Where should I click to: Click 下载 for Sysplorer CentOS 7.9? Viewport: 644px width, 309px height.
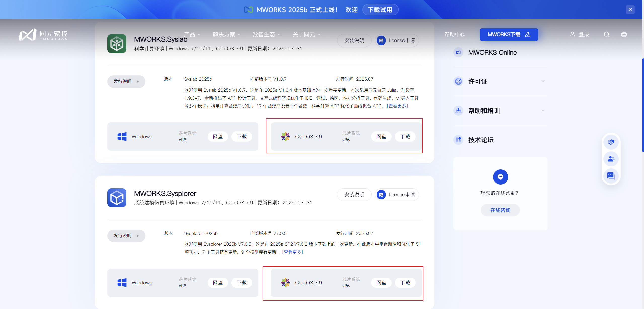405,283
